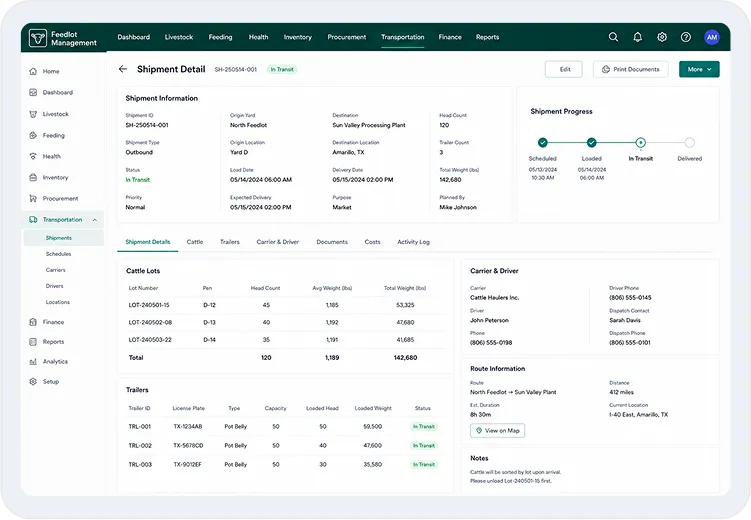Open Finance in the top navigation
Screen dimensions: 751x520
click(x=450, y=37)
